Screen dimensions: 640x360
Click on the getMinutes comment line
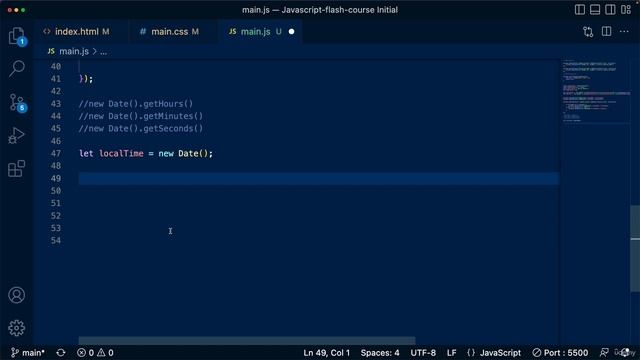click(x=140, y=116)
